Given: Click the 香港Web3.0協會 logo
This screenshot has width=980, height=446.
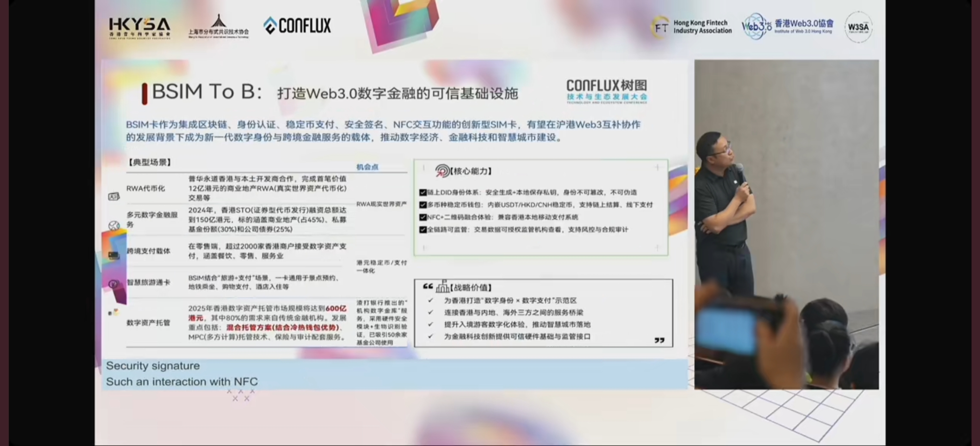Looking at the screenshot, I should [x=788, y=26].
